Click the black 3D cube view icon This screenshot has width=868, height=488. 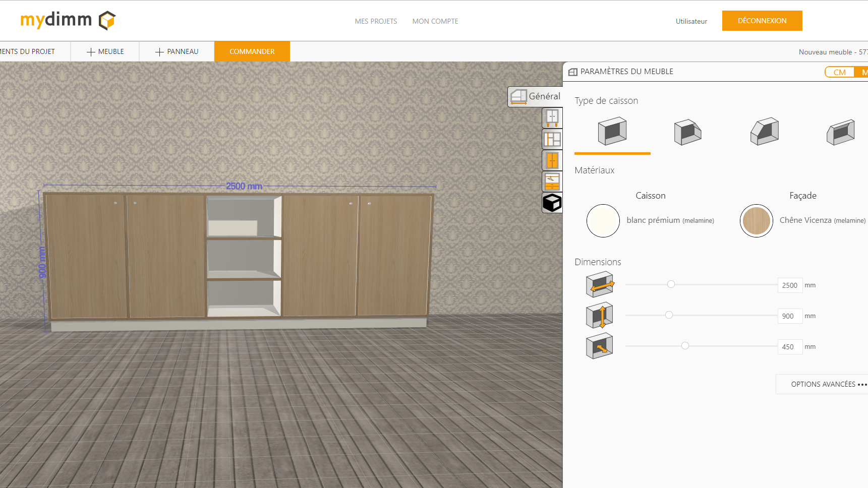tap(552, 203)
